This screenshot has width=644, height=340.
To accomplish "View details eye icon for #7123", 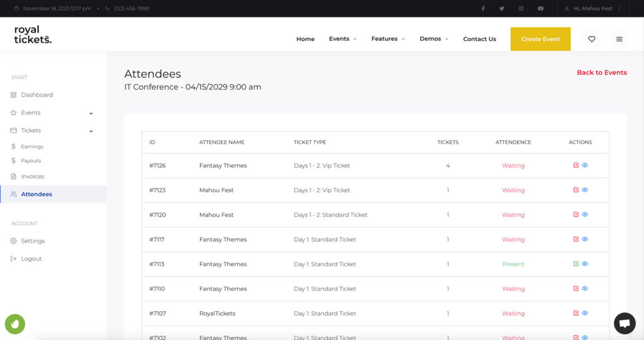I will 585,190.
